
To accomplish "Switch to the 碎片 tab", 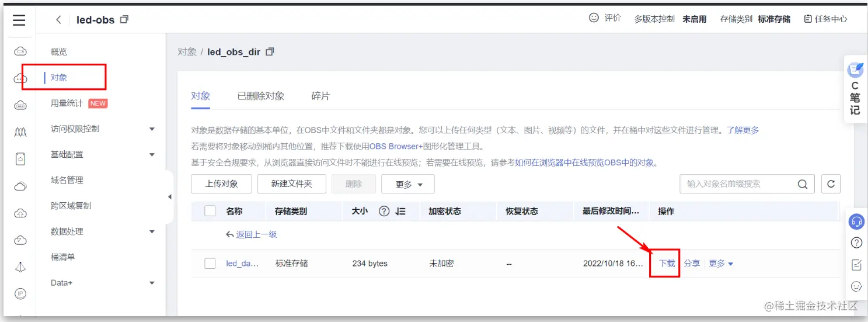I will [320, 96].
